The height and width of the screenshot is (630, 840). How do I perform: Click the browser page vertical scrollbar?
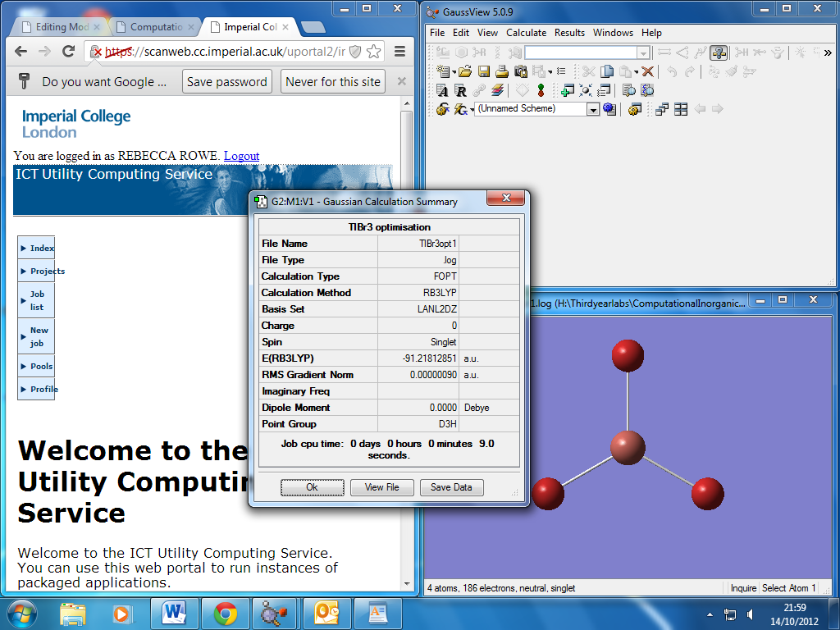(x=407, y=343)
